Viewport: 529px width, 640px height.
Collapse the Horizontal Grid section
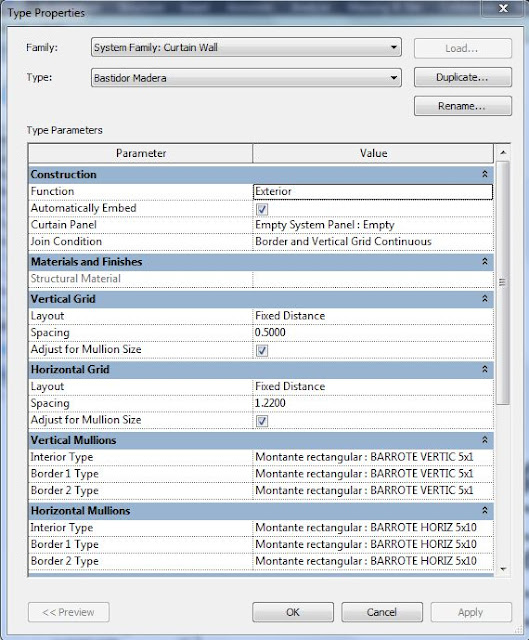pos(485,369)
